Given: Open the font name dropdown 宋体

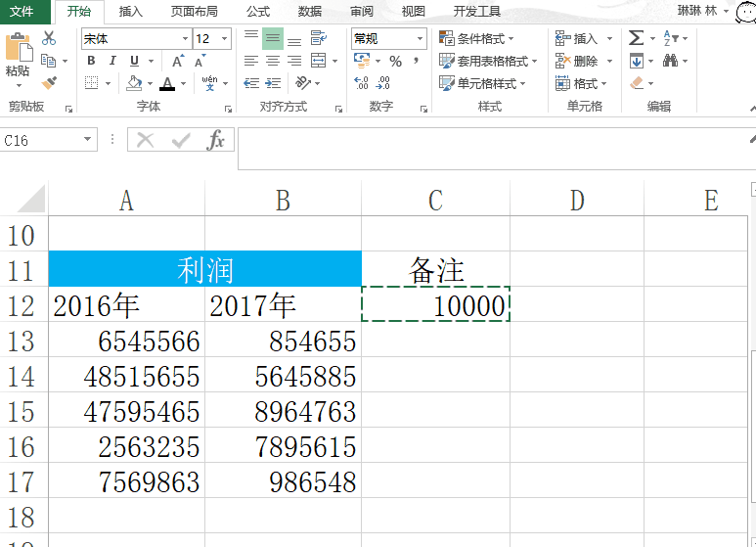Looking at the screenshot, I should [x=185, y=38].
